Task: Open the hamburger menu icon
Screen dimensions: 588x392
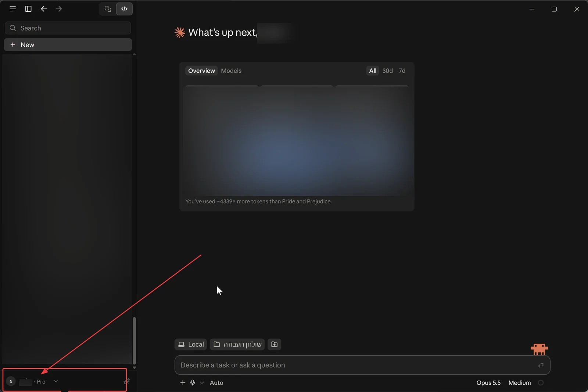Action: pyautogui.click(x=12, y=9)
